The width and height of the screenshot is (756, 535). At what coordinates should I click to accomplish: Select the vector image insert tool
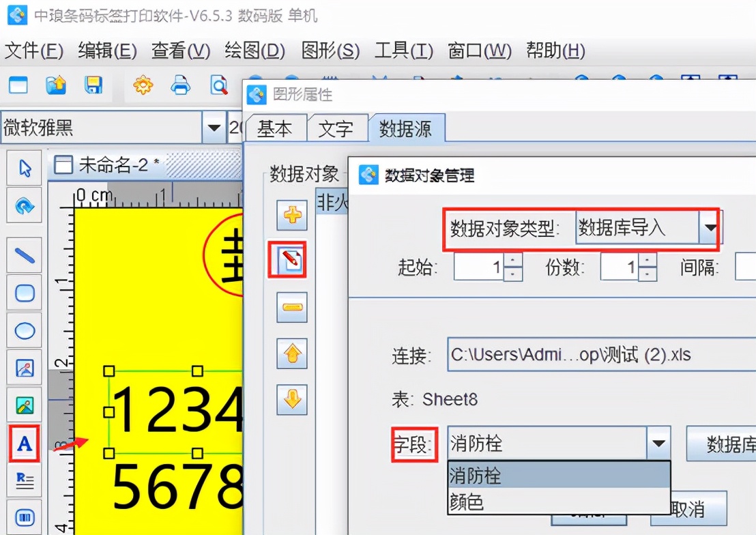25,368
